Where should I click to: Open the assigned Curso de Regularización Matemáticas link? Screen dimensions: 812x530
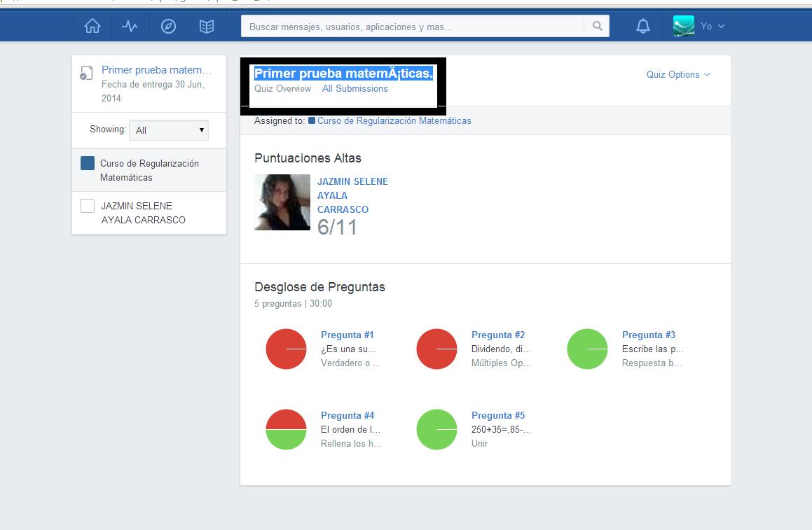(394, 121)
